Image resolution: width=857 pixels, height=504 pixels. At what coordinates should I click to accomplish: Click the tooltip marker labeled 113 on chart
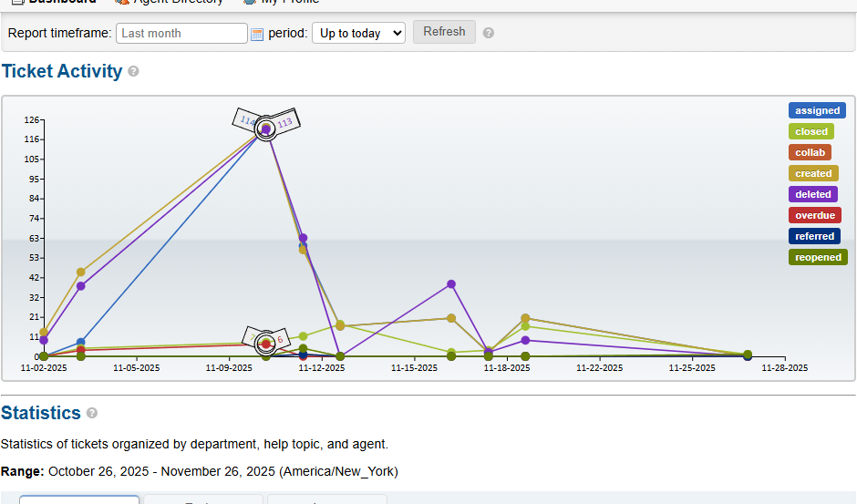tap(285, 122)
